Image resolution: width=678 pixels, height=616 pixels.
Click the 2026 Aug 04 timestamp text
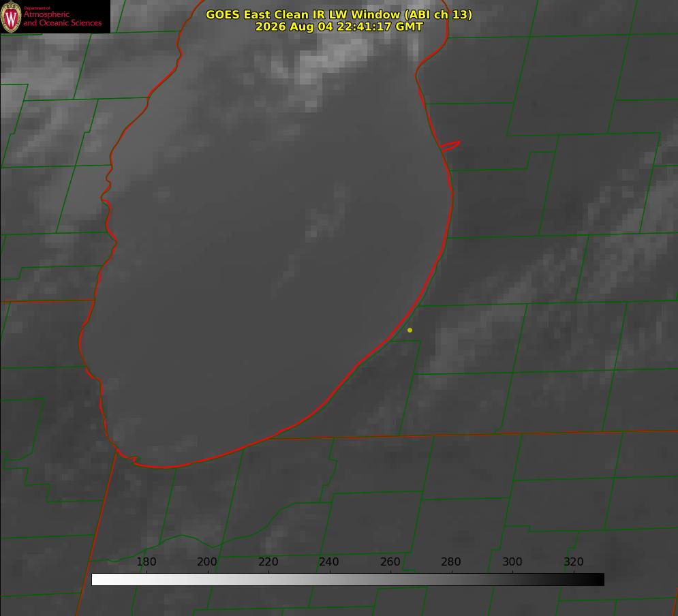[339, 27]
